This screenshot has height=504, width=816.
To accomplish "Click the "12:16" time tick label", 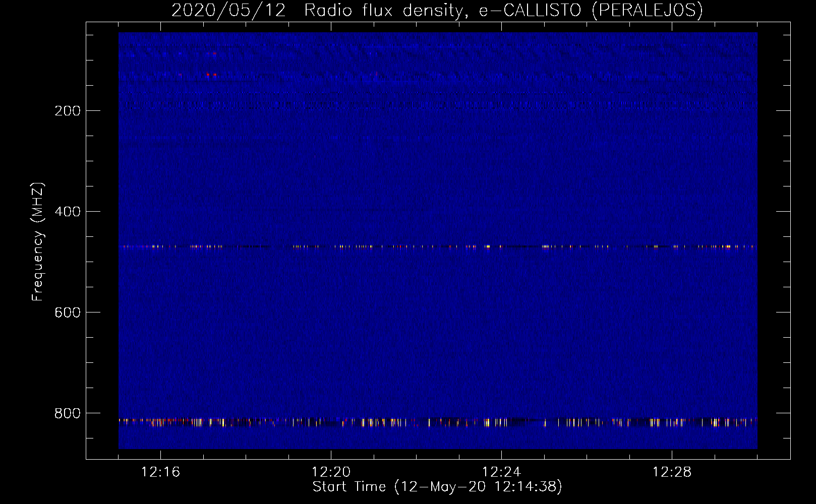I will pyautogui.click(x=160, y=472).
